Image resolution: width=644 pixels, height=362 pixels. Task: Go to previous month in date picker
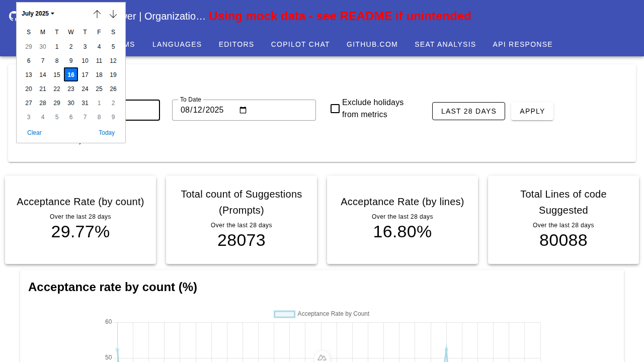pos(97,14)
